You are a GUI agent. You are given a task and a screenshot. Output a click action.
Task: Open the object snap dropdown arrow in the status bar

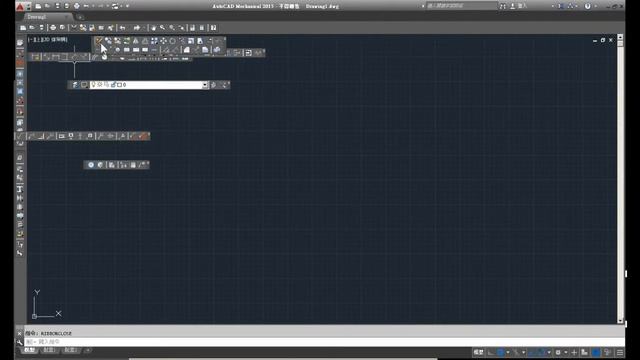[x=549, y=352]
